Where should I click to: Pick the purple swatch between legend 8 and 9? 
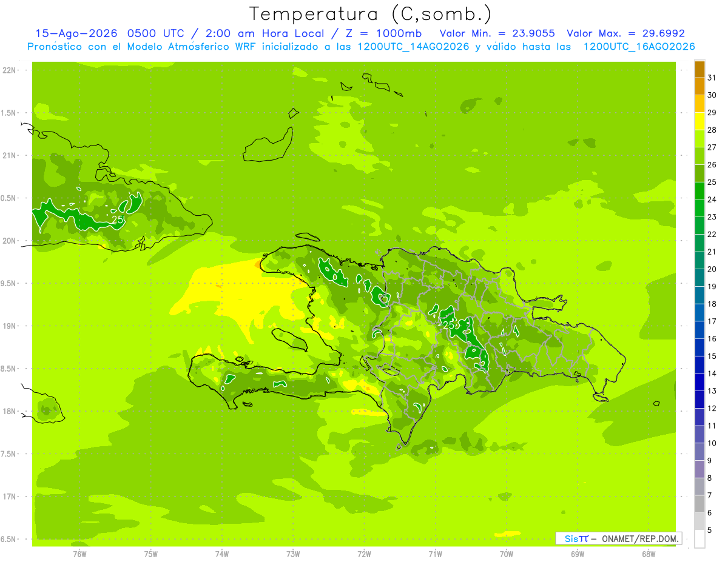point(699,470)
